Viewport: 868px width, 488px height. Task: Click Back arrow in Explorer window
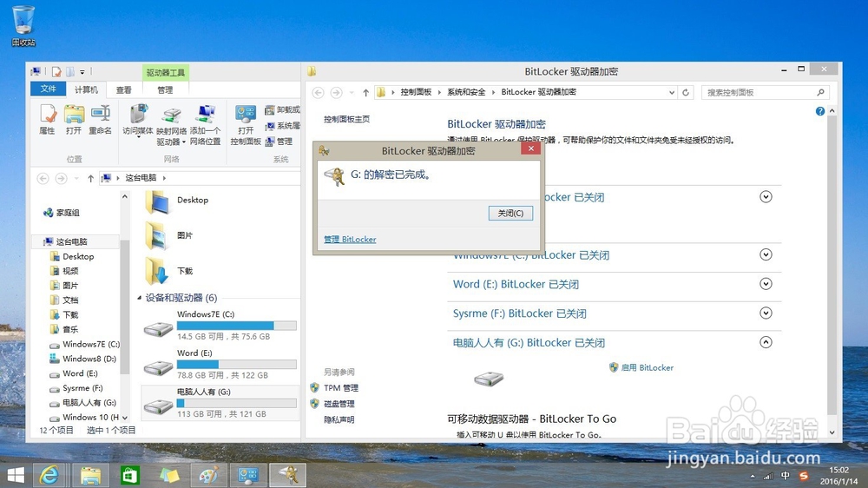click(x=43, y=178)
